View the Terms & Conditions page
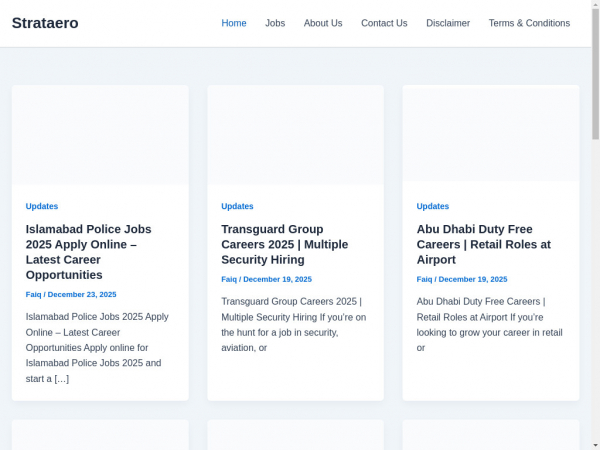This screenshot has width=600, height=450. 529,23
